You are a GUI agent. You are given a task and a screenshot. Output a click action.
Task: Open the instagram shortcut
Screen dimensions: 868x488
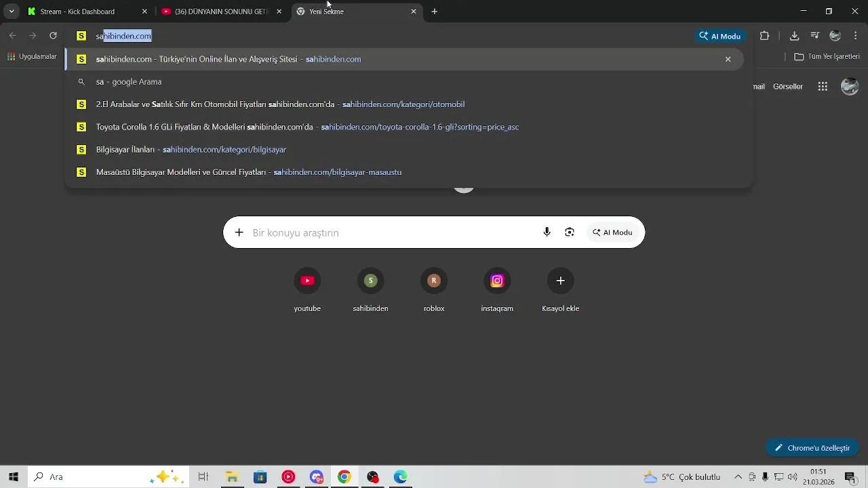point(497,290)
